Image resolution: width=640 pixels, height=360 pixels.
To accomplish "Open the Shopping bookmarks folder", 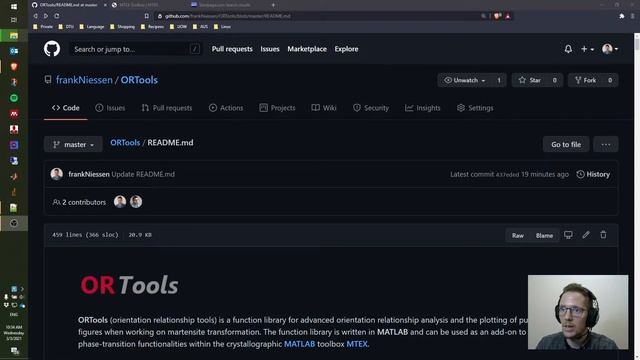I will coord(122,27).
